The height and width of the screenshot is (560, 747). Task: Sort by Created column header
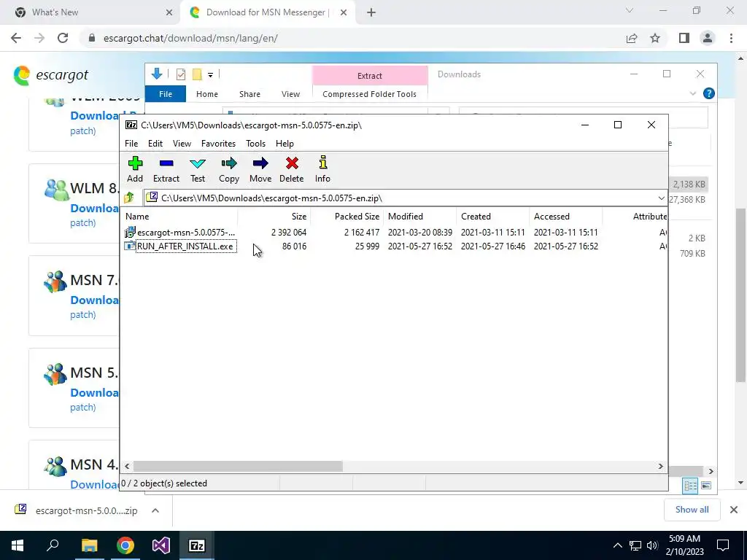tap(492, 216)
